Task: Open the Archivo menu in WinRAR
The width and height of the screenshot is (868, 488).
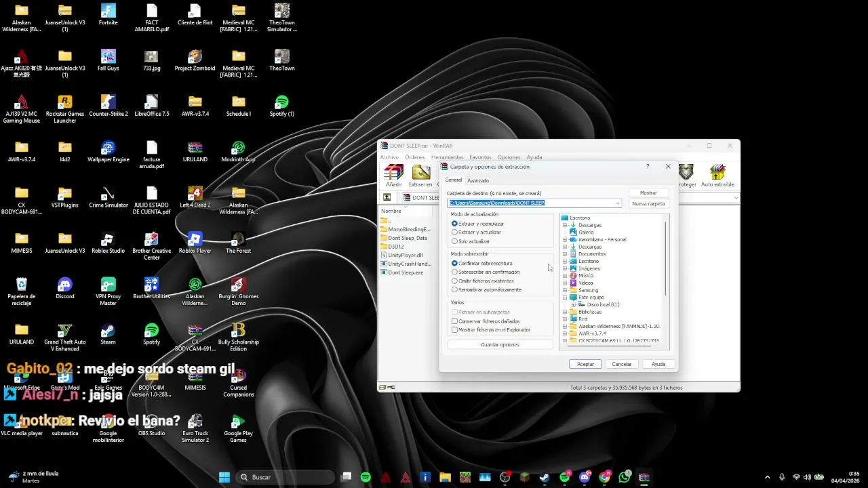Action: [389, 157]
